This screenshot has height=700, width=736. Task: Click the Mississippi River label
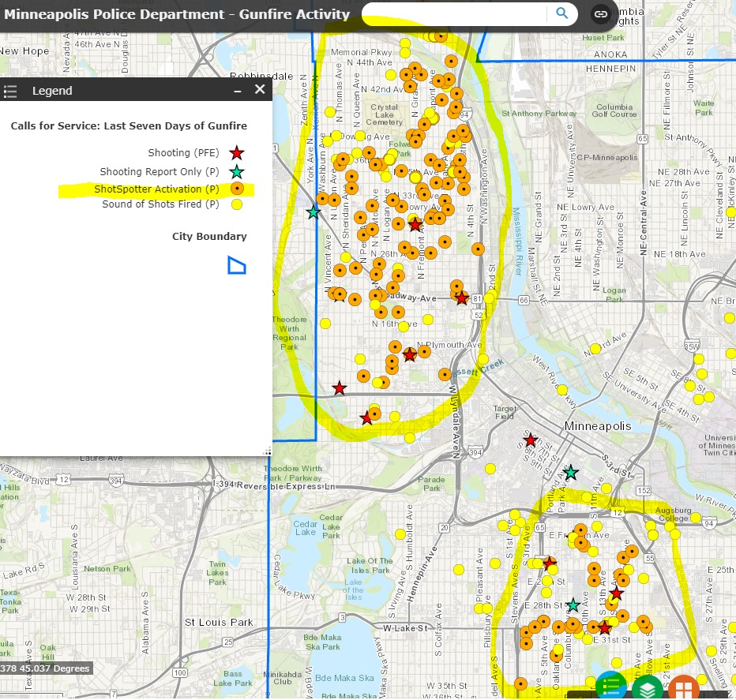[516, 241]
